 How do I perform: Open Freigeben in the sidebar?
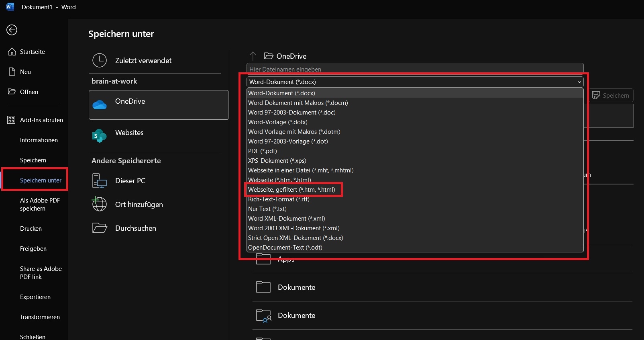pyautogui.click(x=33, y=248)
